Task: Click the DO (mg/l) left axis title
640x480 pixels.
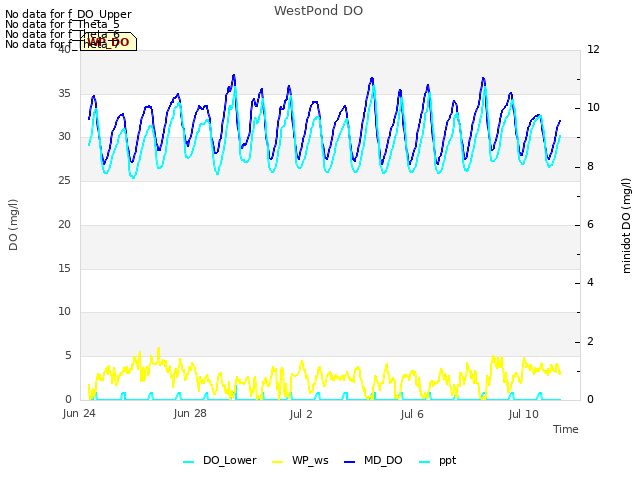Action: pyautogui.click(x=13, y=225)
